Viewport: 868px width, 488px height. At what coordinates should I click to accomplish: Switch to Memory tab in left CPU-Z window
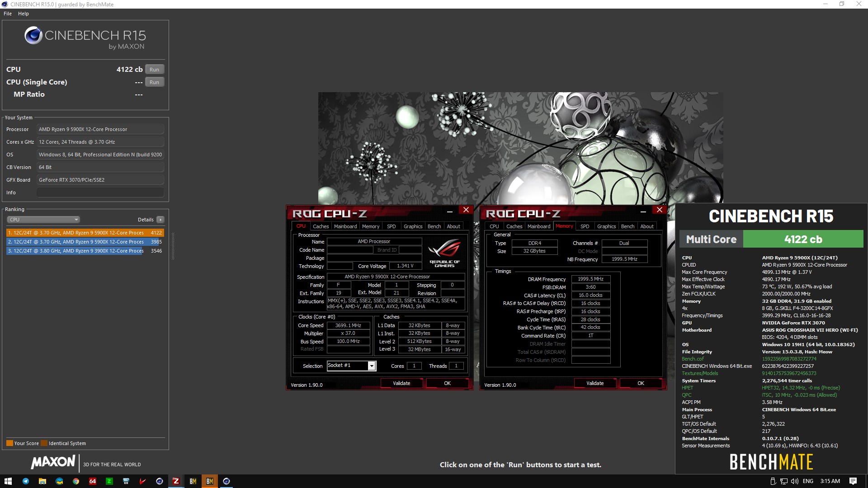tap(371, 226)
